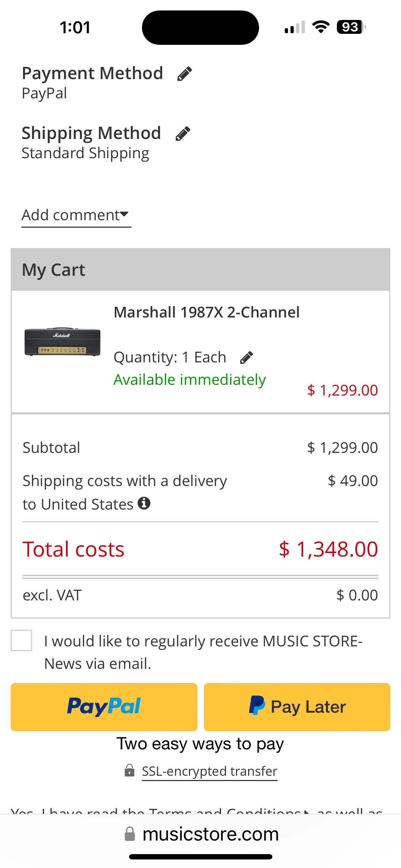The image size is (401, 868).
Task: Expand the Add comment dropdown
Action: (x=76, y=215)
